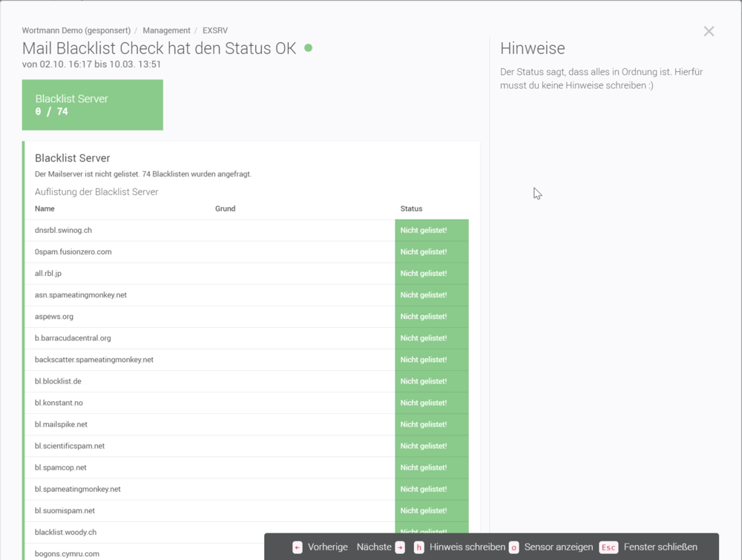Select the green Blacklist Server 0 / 74 tile
This screenshot has height=560, width=742.
coord(93,105)
